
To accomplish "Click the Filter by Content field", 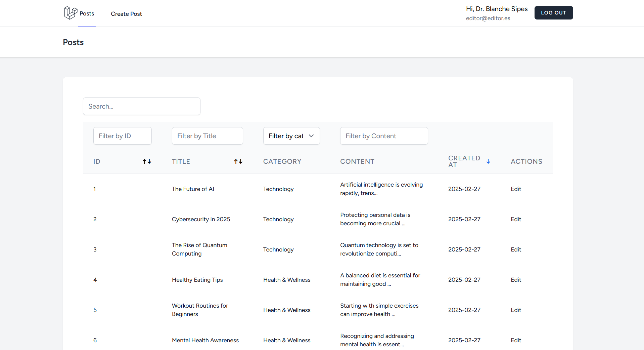I will coord(384,136).
